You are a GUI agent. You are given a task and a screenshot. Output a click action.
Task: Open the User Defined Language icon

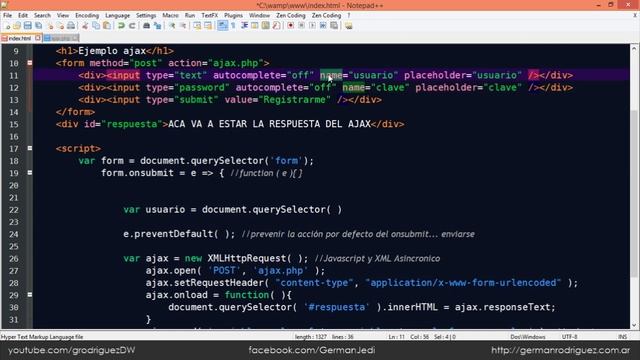point(255,26)
